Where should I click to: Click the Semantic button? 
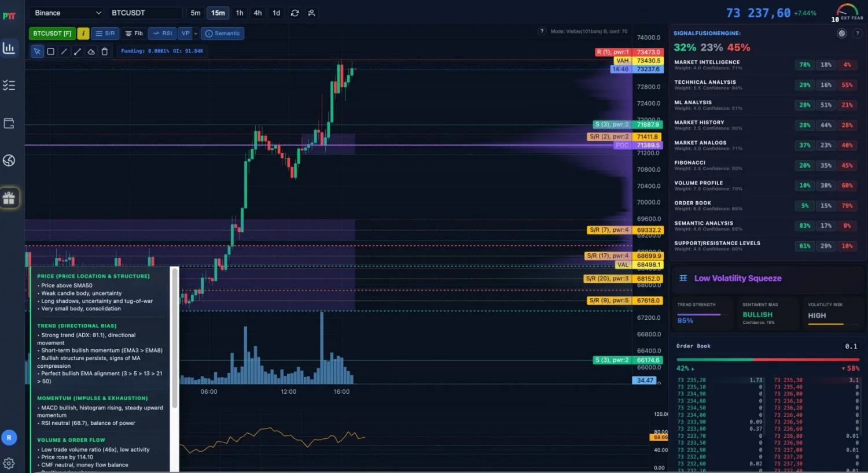[x=222, y=34]
